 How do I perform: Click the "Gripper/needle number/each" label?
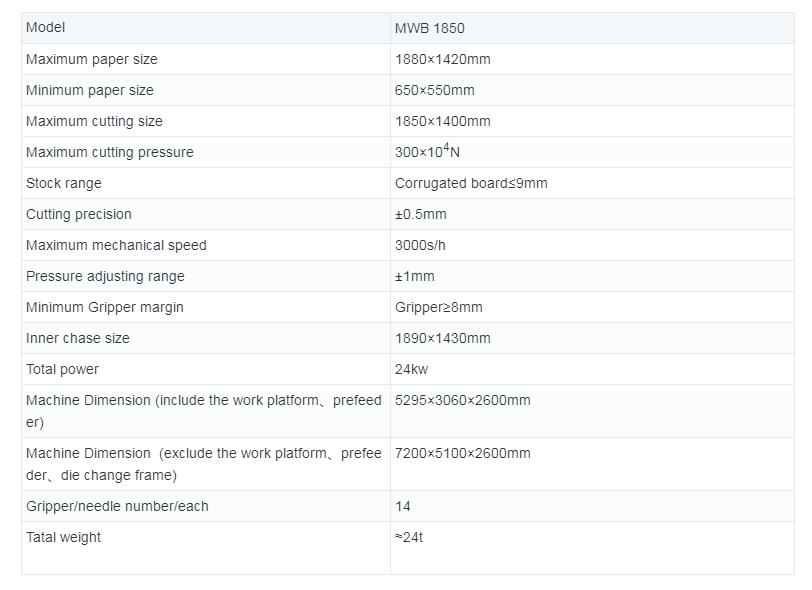click(117, 506)
